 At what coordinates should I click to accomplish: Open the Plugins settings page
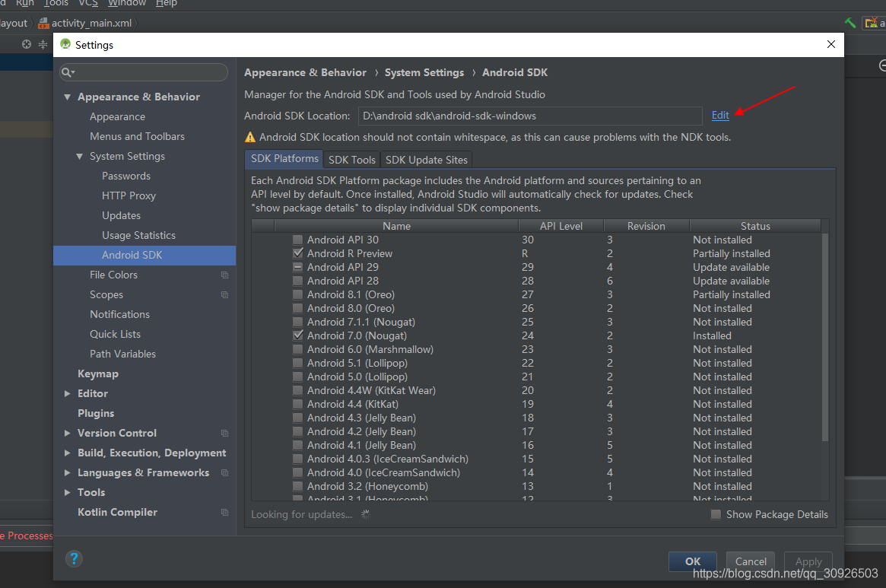96,413
